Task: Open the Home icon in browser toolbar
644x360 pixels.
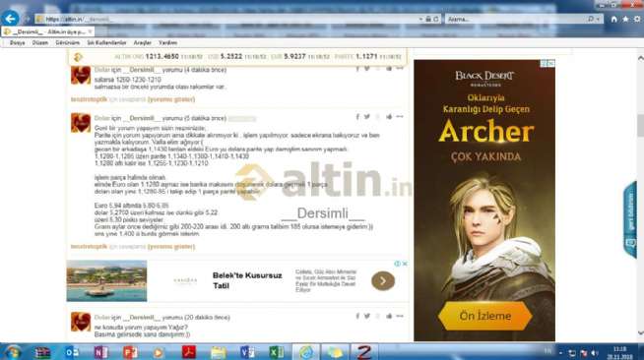Action: point(614,19)
